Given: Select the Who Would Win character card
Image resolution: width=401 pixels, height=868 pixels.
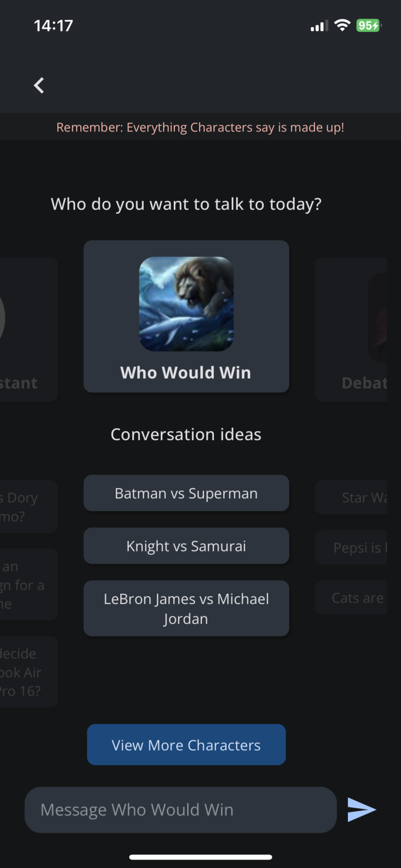Looking at the screenshot, I should (x=186, y=316).
